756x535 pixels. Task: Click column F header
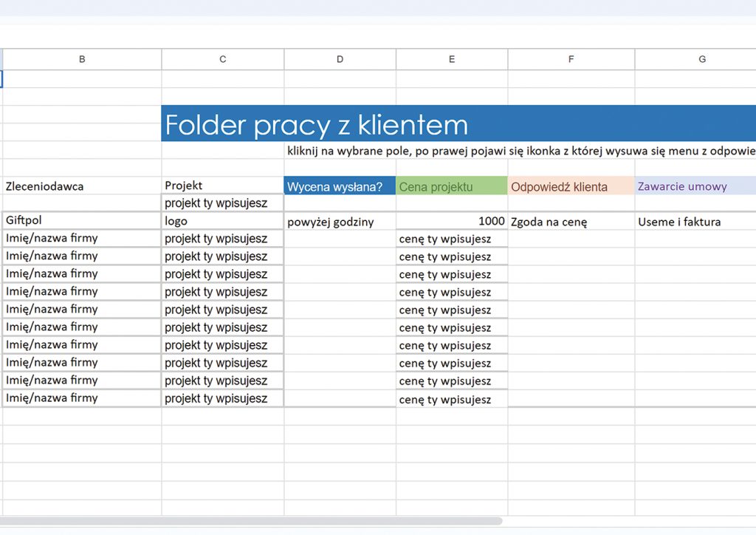571,59
